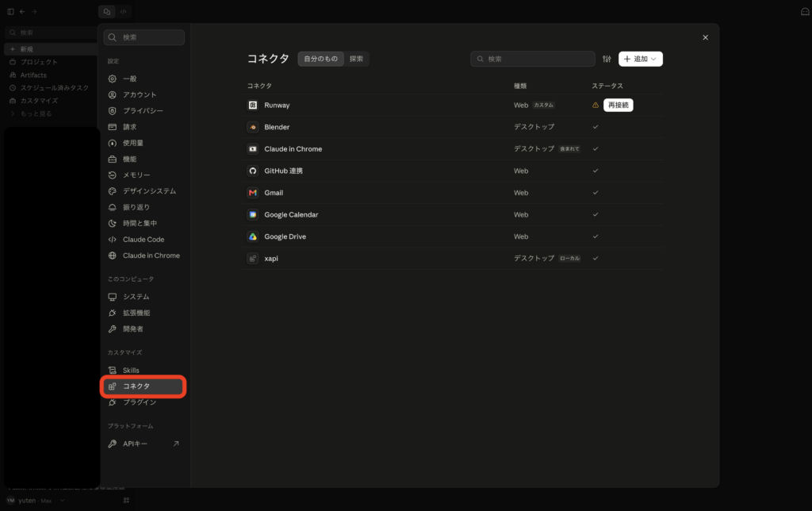Focus the connector search field
The height and width of the screenshot is (511, 812).
coord(533,59)
